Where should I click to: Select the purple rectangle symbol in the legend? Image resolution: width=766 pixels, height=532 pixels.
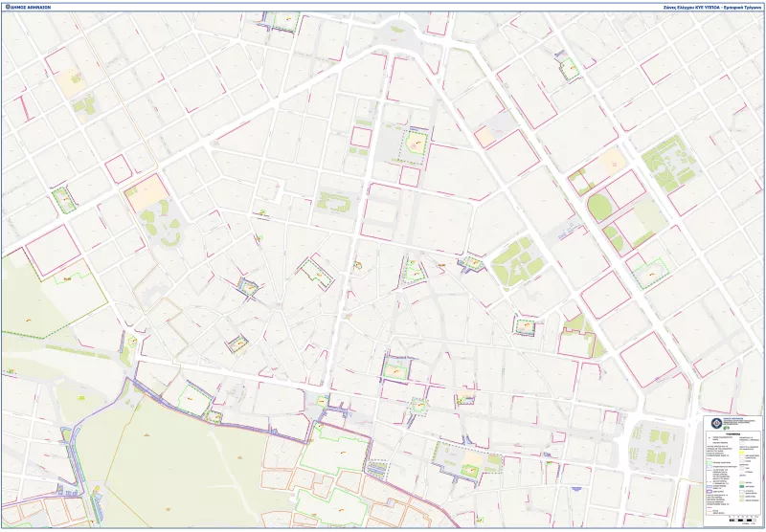point(710,491)
